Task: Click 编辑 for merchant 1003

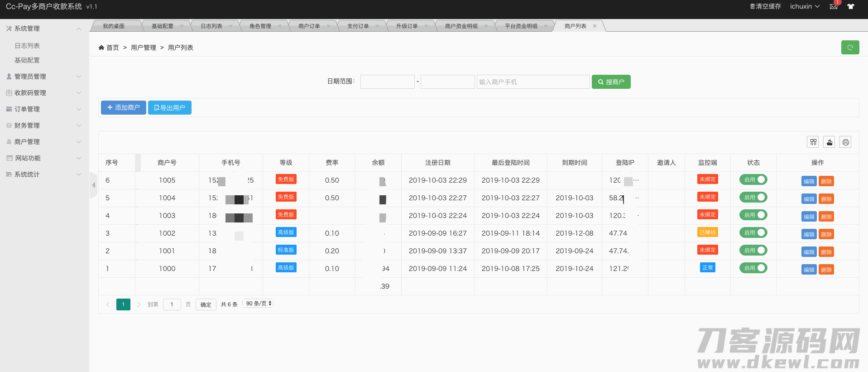Action: (x=809, y=217)
